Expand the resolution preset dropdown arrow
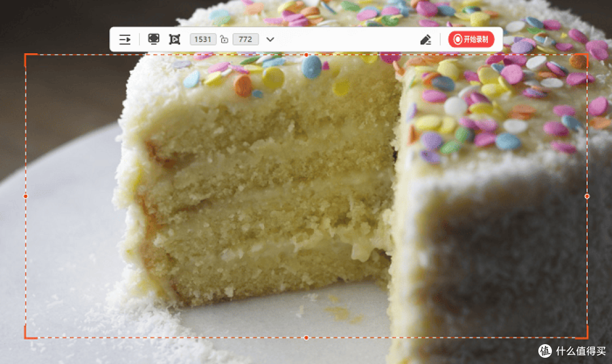The width and height of the screenshot is (612, 364). [270, 40]
